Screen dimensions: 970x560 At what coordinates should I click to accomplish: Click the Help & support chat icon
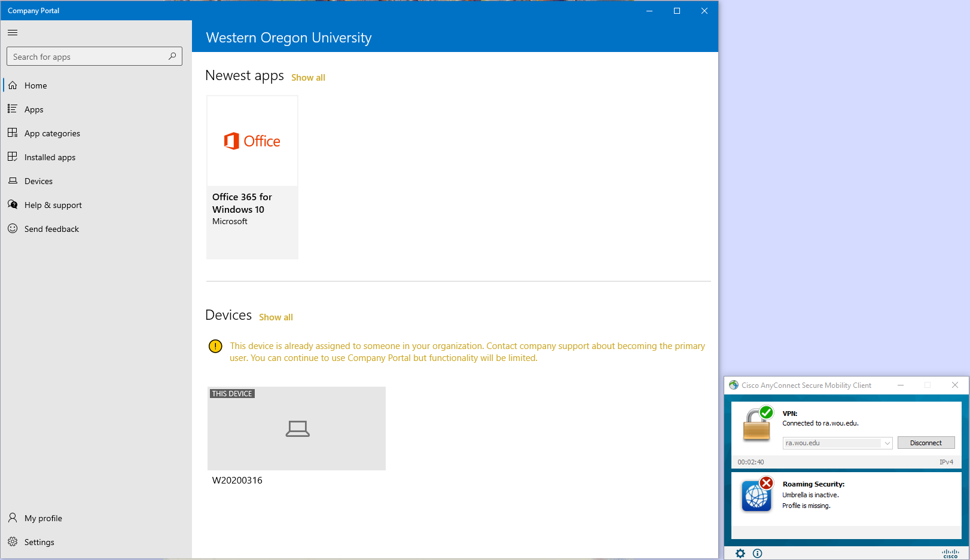(13, 204)
